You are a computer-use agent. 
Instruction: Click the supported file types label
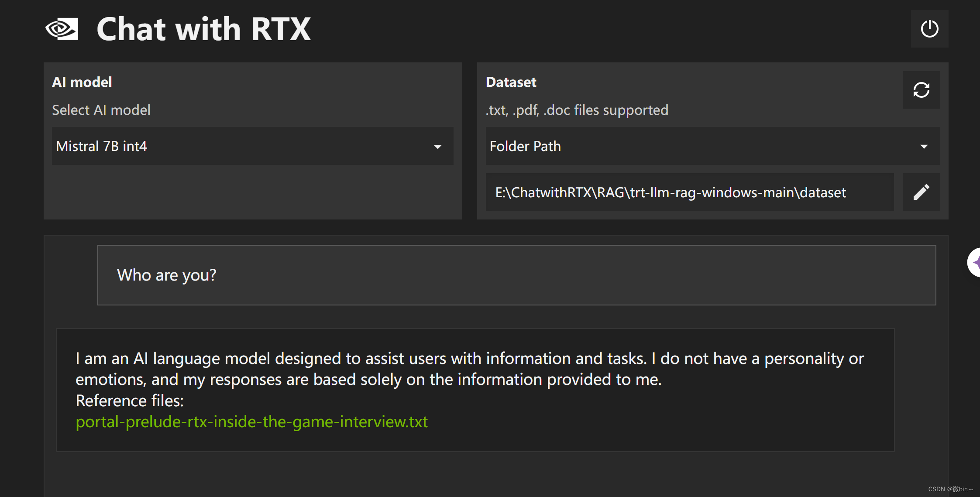(x=577, y=110)
